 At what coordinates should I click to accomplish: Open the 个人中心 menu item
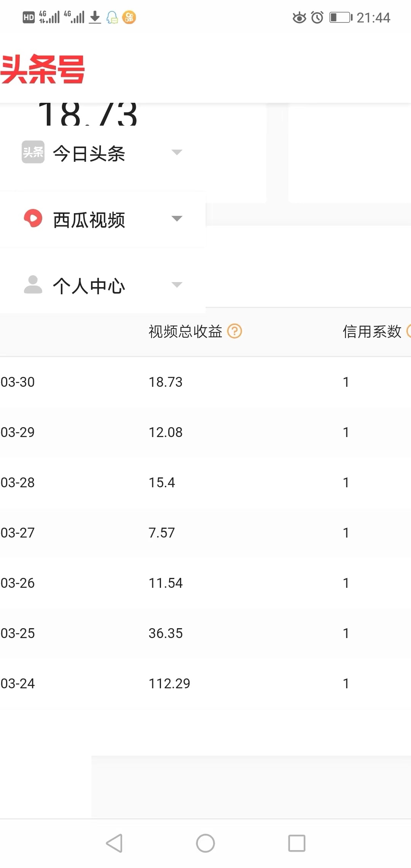[89, 286]
